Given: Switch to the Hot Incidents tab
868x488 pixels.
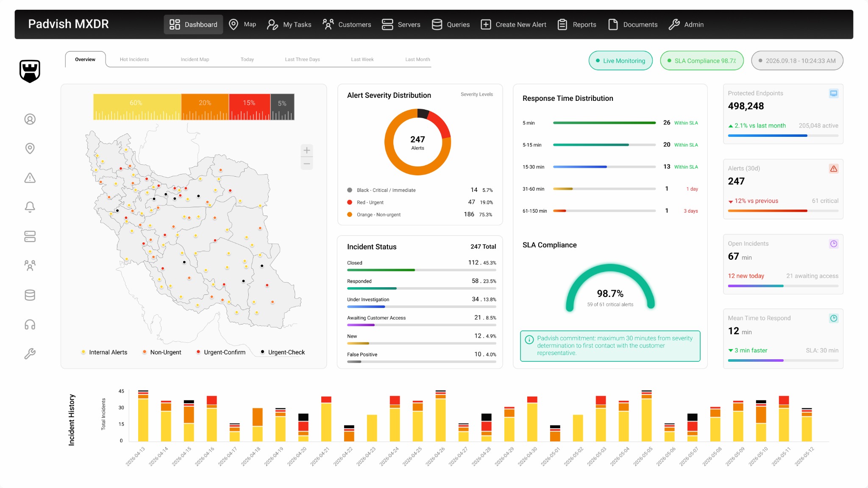Looking at the screenshot, I should click(134, 60).
